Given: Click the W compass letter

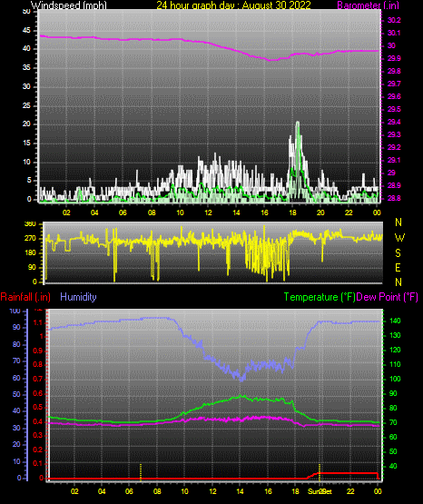Looking at the screenshot, I should (399, 238).
